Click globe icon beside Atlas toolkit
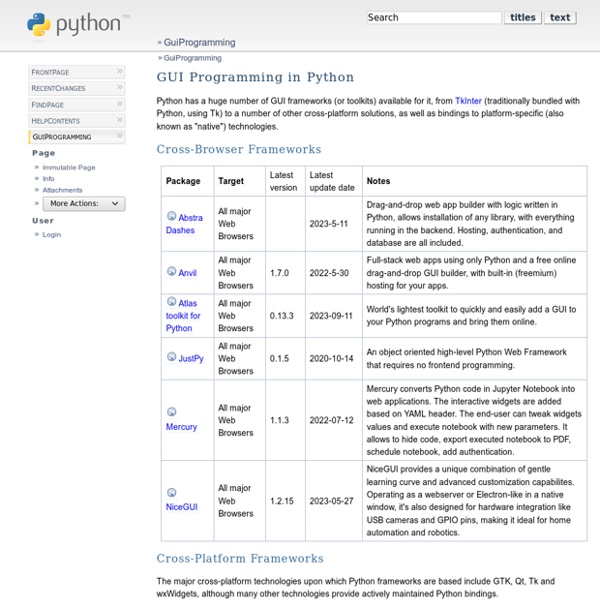The image size is (600, 600). 171,302
